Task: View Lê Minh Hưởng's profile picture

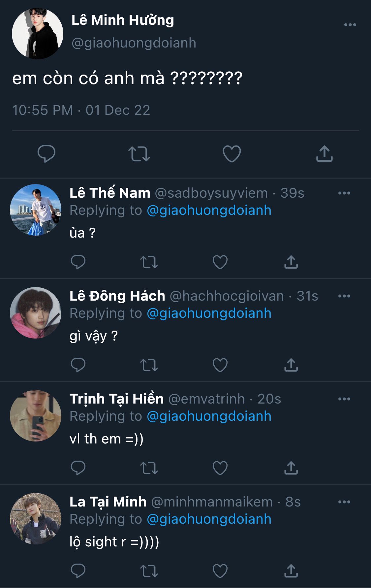Action: click(x=38, y=34)
